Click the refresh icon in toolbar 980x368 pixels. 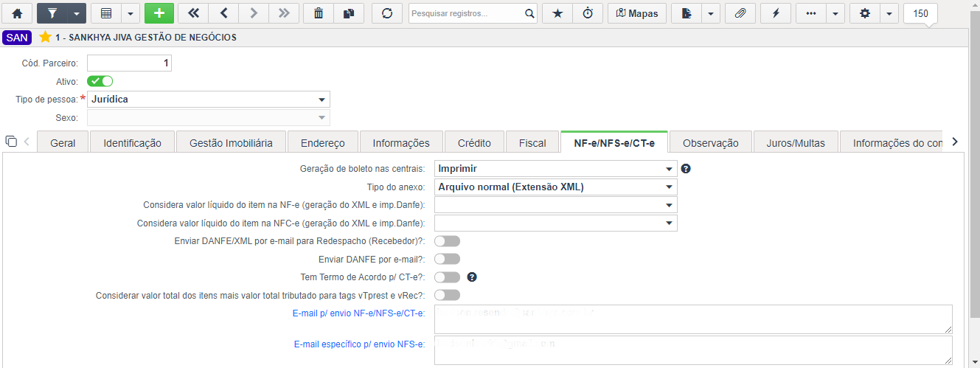[x=386, y=13]
